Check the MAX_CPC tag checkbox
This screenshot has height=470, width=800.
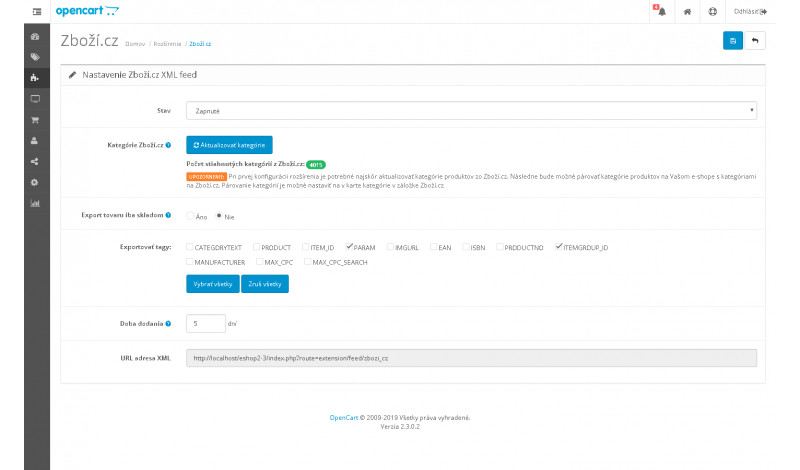[259, 262]
